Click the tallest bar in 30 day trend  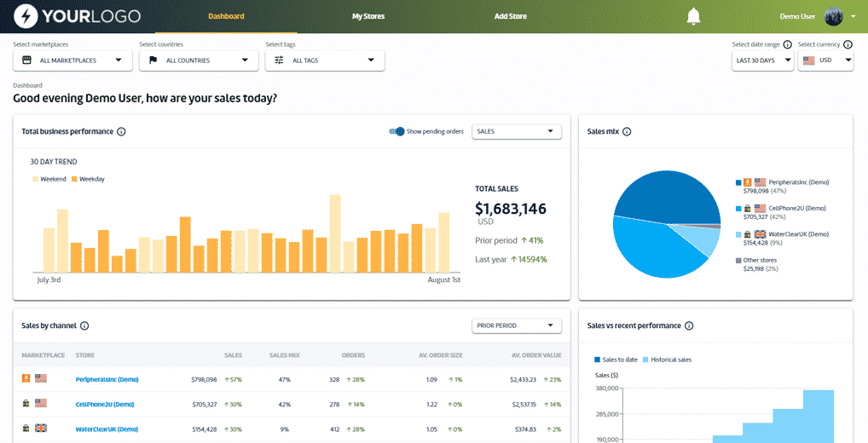point(334,233)
